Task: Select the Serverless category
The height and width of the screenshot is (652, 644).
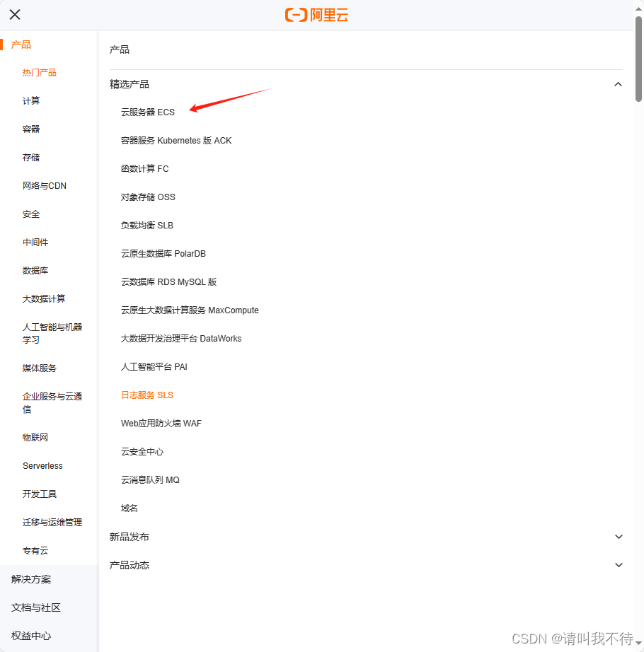Action: [x=42, y=465]
